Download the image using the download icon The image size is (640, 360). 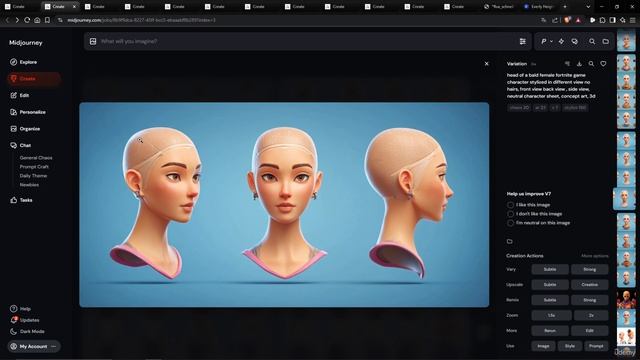[x=579, y=64]
